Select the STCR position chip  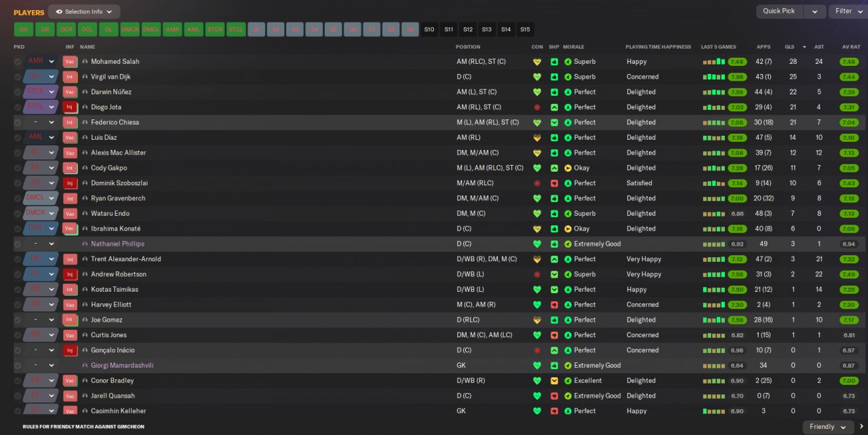214,30
